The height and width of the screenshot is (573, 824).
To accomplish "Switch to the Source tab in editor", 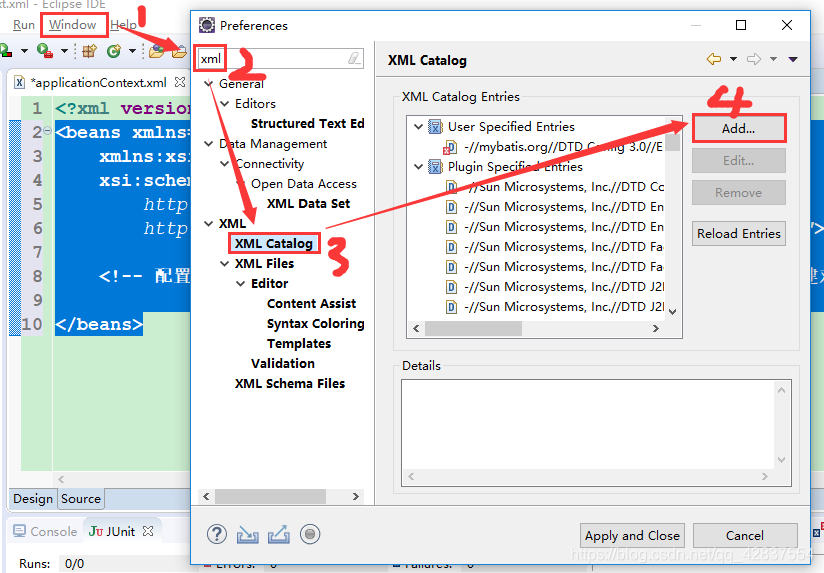I will (80, 499).
